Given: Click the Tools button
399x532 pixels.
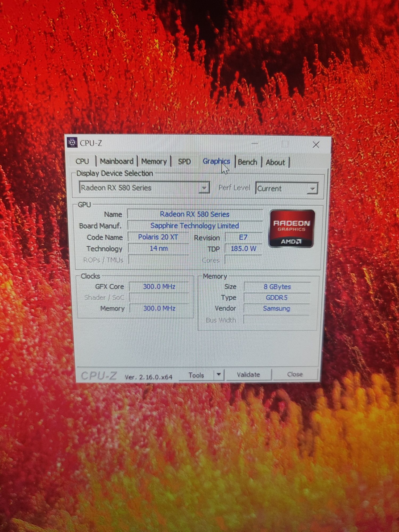Looking at the screenshot, I should coord(196,375).
